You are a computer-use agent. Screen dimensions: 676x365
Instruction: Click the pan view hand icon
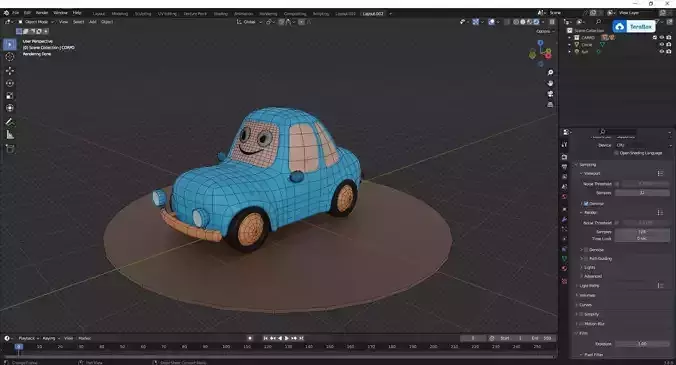[x=550, y=83]
